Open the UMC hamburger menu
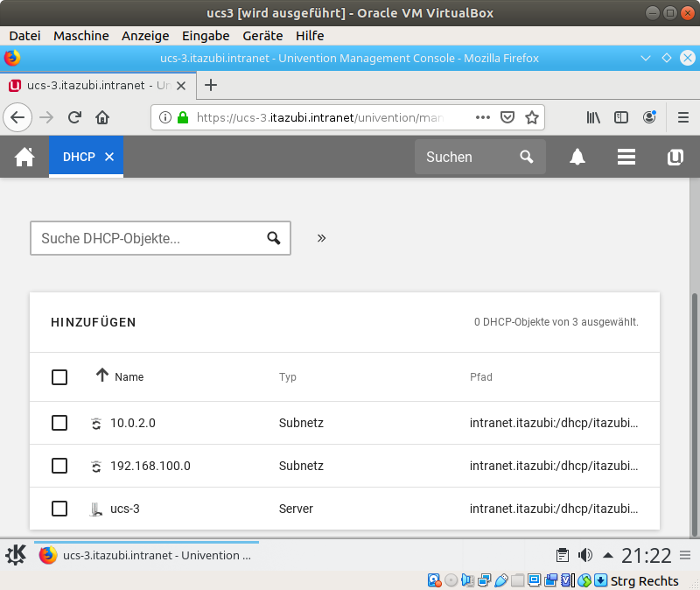Image resolution: width=700 pixels, height=590 pixels. pyautogui.click(x=626, y=157)
